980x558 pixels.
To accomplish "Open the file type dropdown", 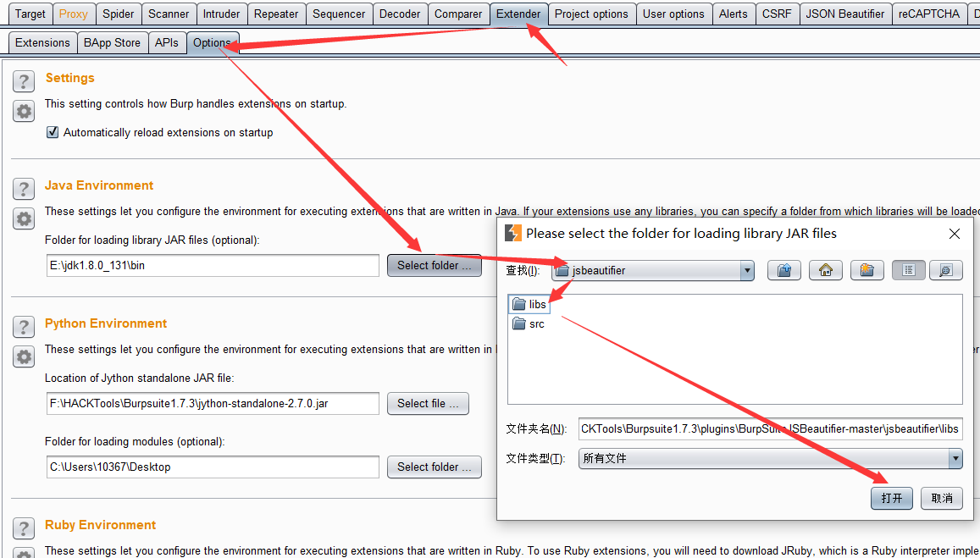I will pyautogui.click(x=955, y=459).
